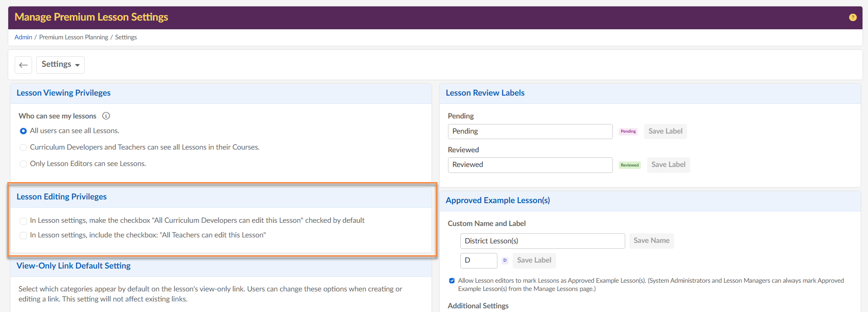Select Curriculum Developers and Teachers viewing option
The height and width of the screenshot is (312, 868).
(23, 147)
